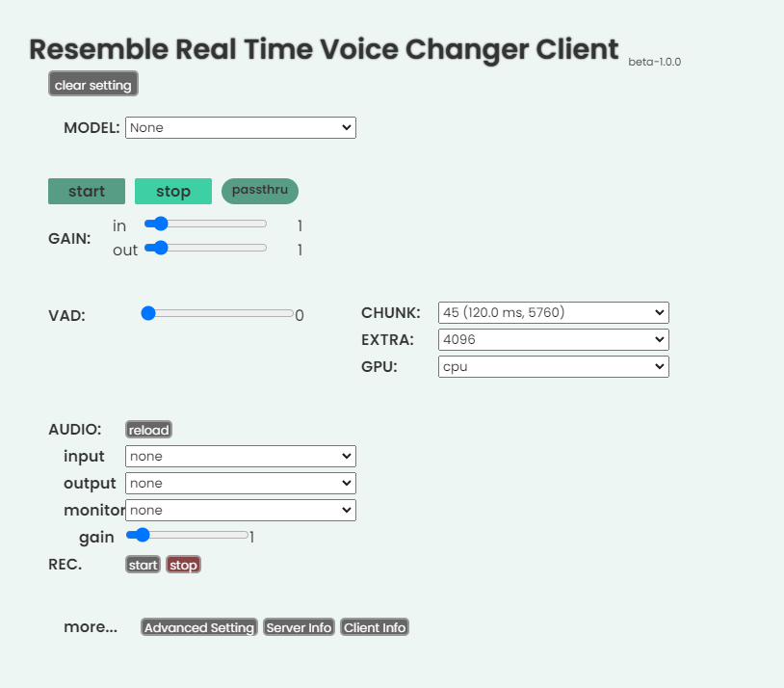Select the audio input device dropdown
The image size is (784, 688).
click(x=240, y=456)
